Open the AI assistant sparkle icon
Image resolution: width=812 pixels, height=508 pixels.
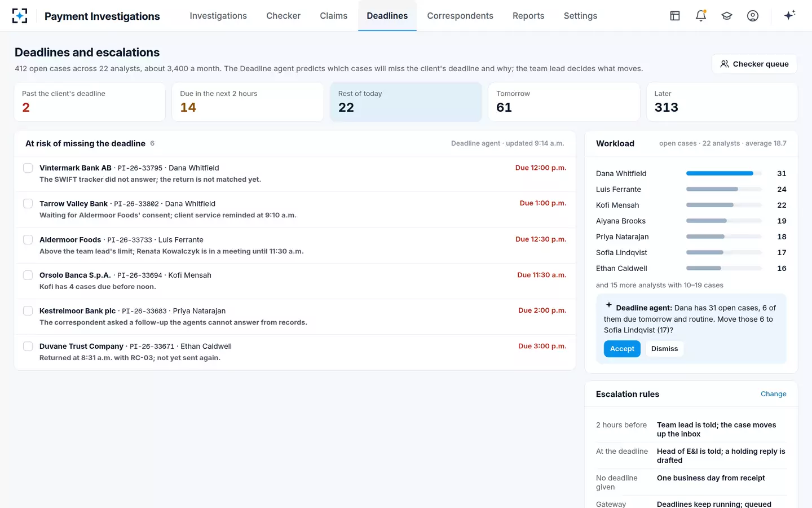789,15
